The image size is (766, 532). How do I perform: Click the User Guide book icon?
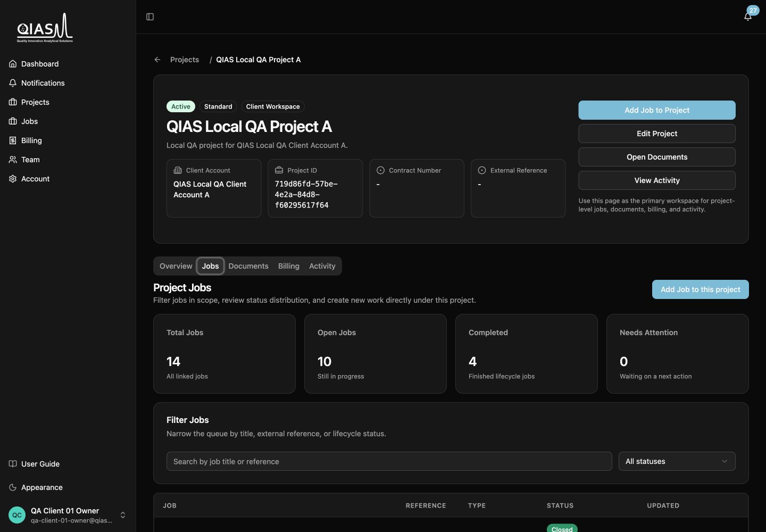coord(13,464)
